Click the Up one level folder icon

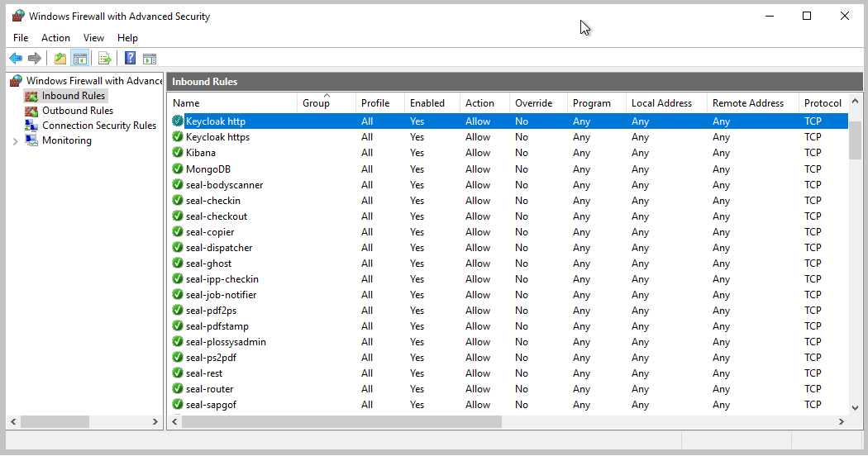[60, 58]
